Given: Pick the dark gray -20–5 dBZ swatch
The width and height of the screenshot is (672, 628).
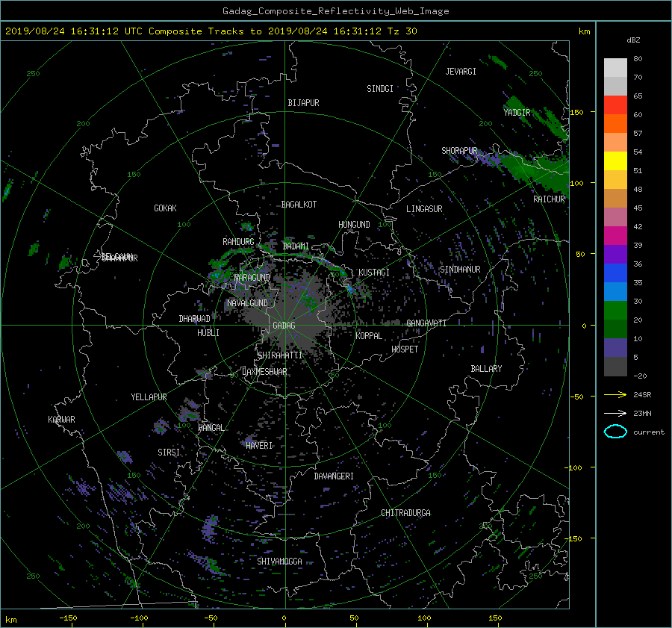Looking at the screenshot, I should [615, 367].
